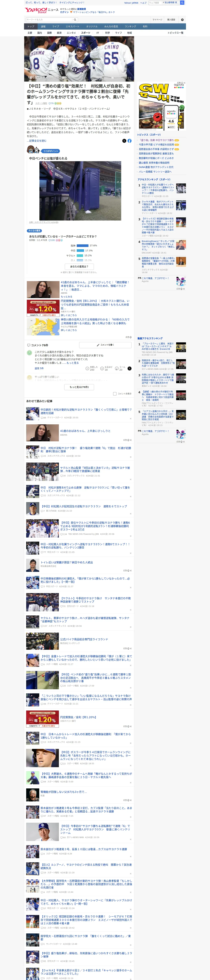Open related article ヤクルト池山監督 9回は星と決めていた
This screenshot has height=980, width=210.
point(95,469)
